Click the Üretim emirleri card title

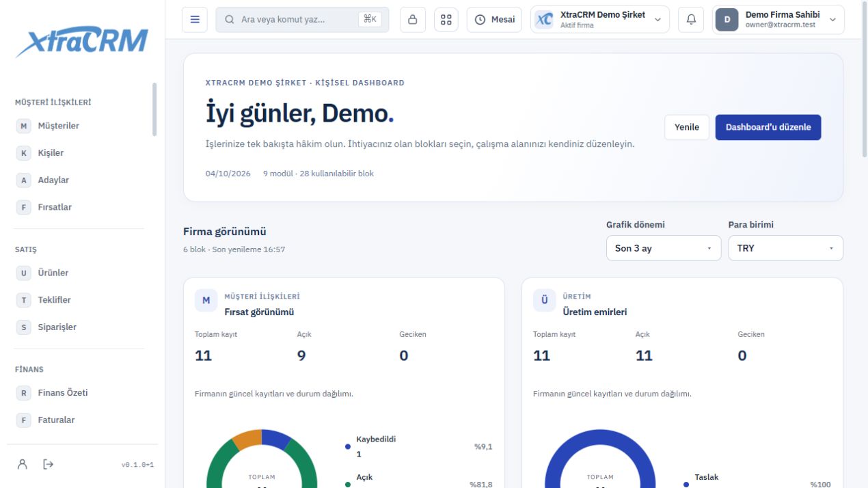pos(595,312)
